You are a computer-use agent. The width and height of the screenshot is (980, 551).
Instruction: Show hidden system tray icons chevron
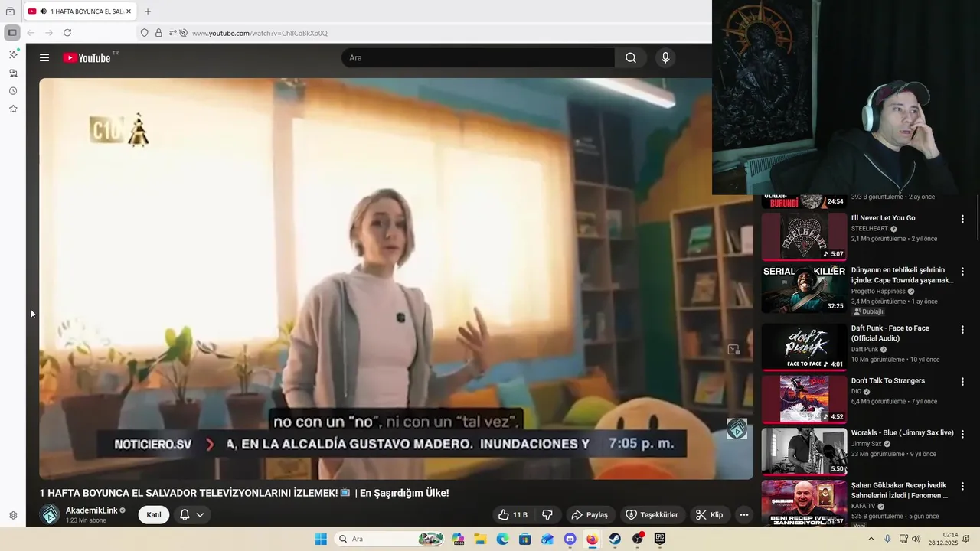coord(871,539)
